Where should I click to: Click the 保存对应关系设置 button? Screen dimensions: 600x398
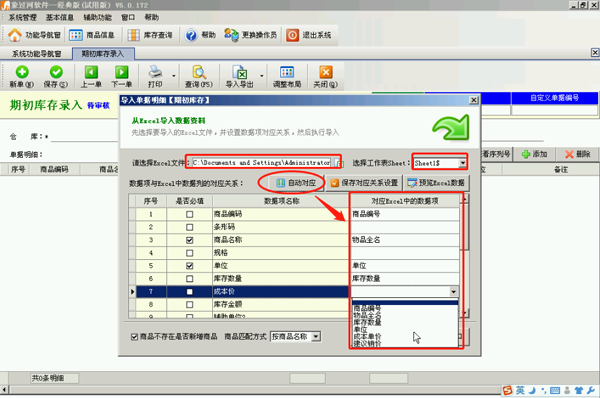tap(364, 183)
